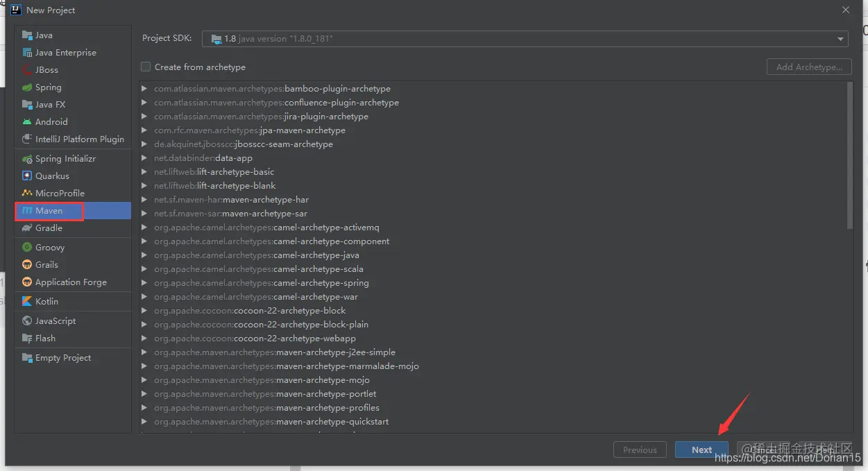Select maven-archetype-har row
The width and height of the screenshot is (868, 471).
(x=493, y=200)
